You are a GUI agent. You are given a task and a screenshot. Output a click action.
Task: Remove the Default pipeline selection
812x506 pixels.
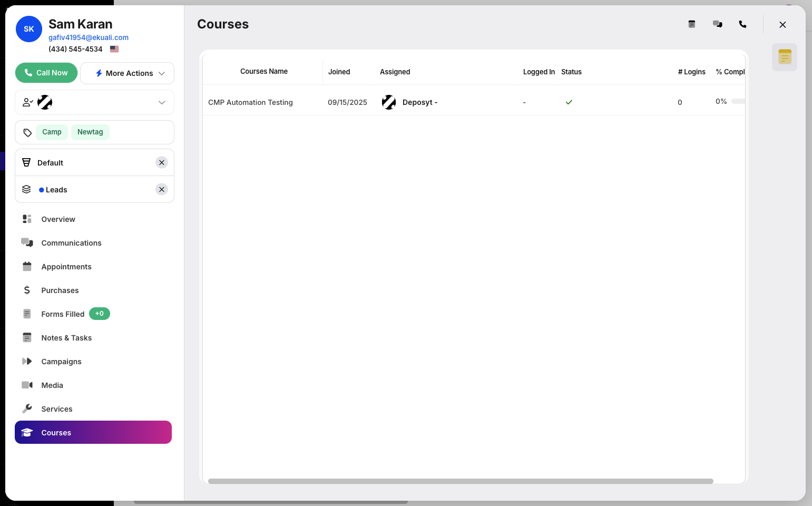(x=162, y=162)
